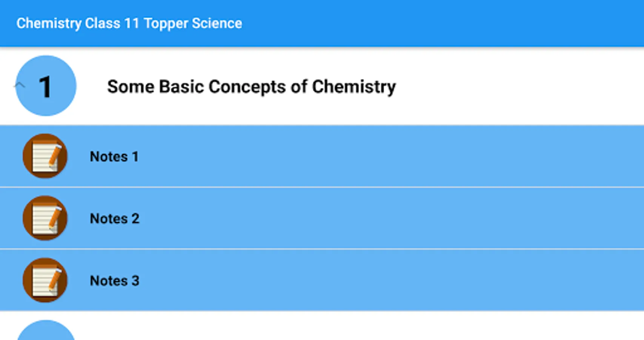Click white space right of chapter 1 title
The height and width of the screenshot is (340, 644).
click(x=528, y=87)
